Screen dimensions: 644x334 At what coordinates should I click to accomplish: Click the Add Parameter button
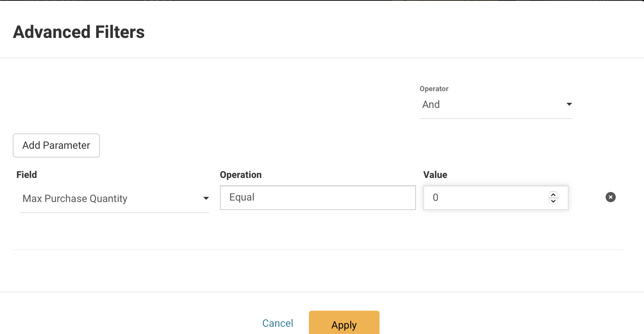pos(56,145)
